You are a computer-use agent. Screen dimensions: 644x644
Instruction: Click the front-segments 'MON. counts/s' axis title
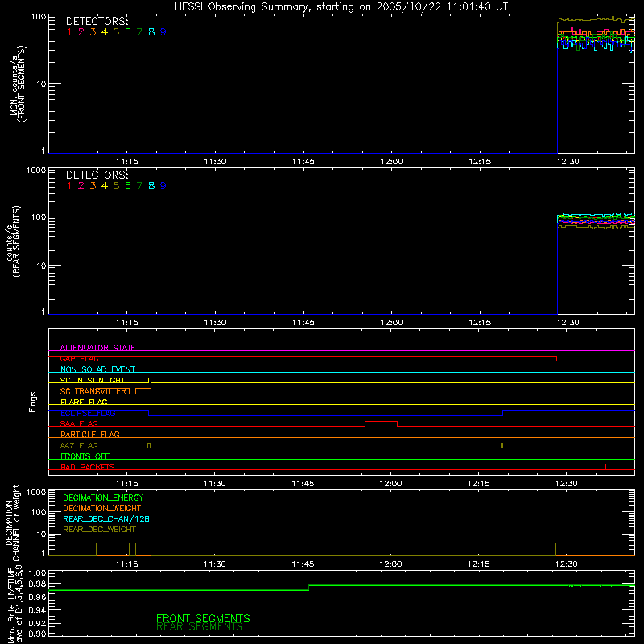click(x=18, y=84)
